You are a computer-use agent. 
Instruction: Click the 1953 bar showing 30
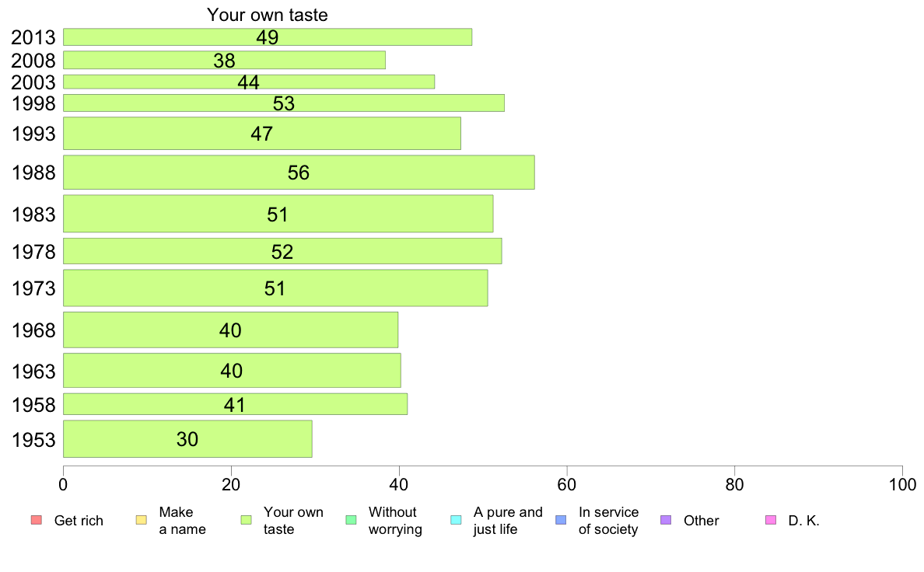[x=187, y=439]
